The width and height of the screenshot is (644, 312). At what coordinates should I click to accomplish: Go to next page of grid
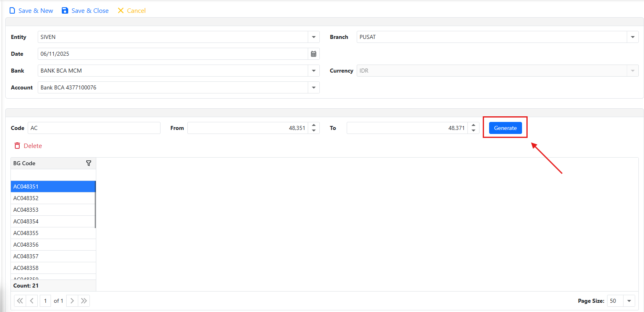point(72,301)
